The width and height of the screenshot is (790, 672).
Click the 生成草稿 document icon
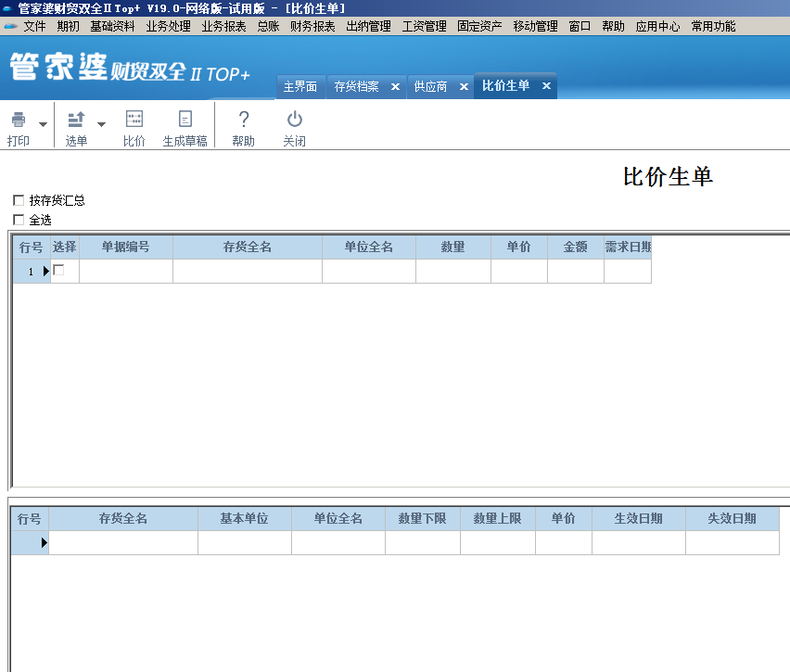(185, 120)
